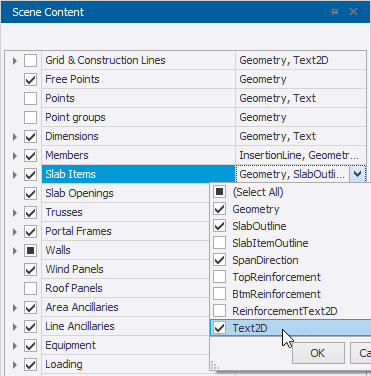
Task: Click the dropdown resize grip handle
Action: (215, 366)
